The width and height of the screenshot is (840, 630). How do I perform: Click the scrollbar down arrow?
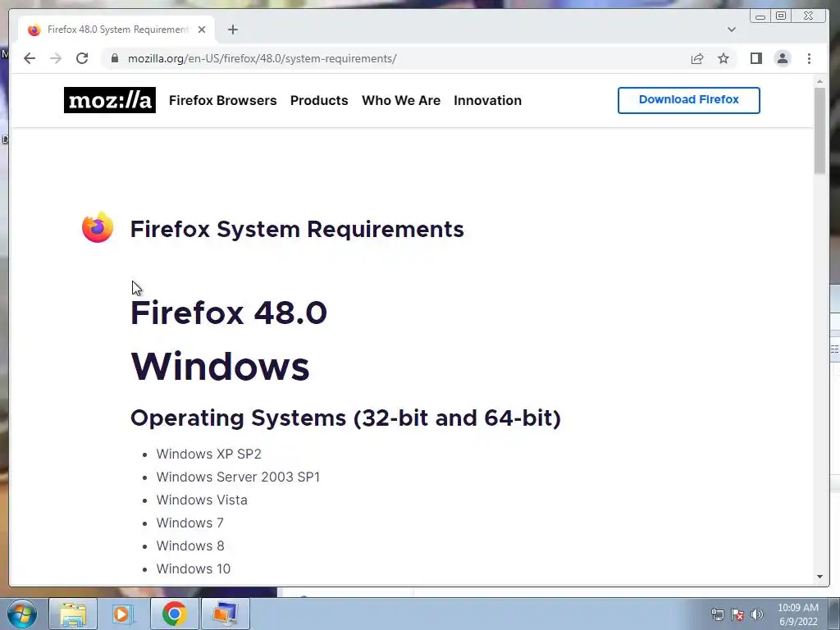[819, 577]
